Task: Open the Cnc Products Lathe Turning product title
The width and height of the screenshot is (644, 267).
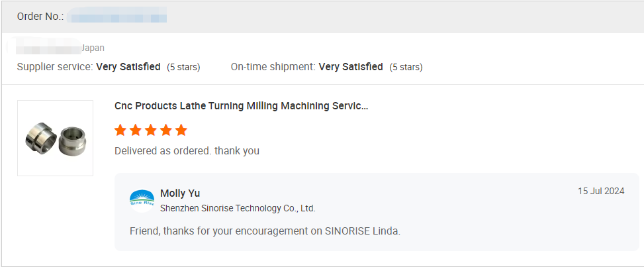Action: point(241,106)
